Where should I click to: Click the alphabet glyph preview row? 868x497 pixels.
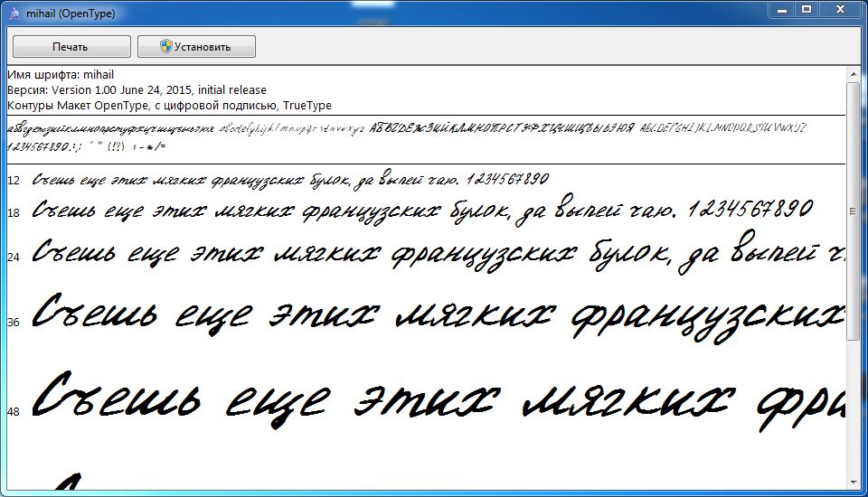click(x=407, y=129)
